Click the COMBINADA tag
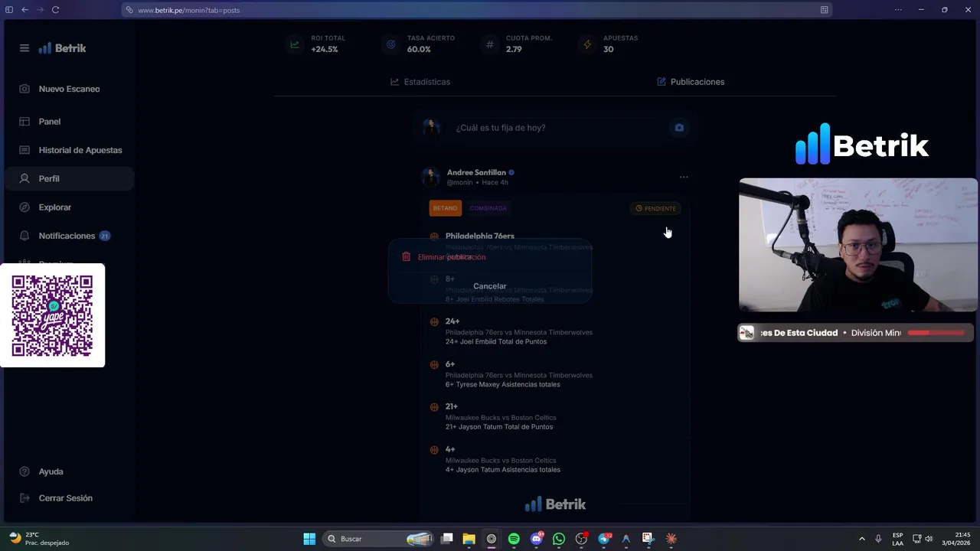Viewport: 980px width, 551px height. point(488,208)
